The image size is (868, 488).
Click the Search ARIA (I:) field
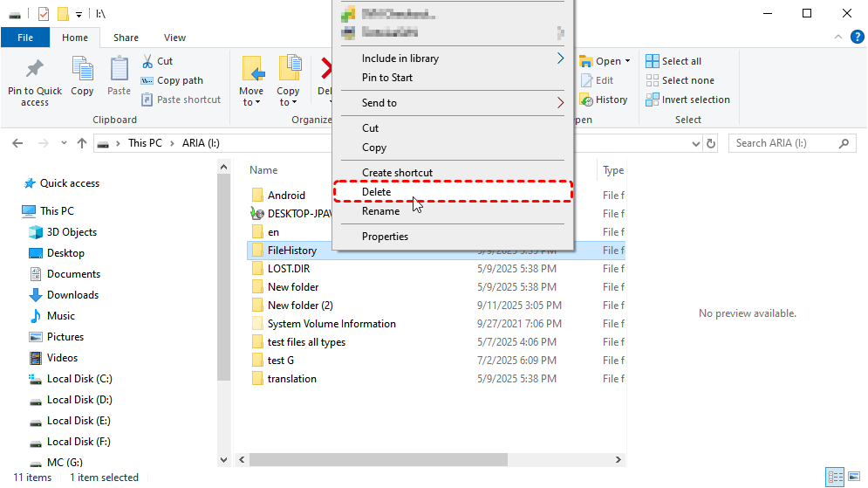coord(785,143)
